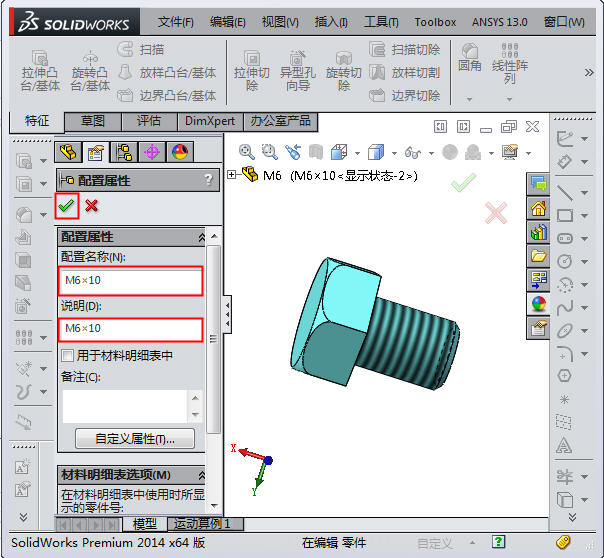Image resolution: width=604 pixels, height=558 pixels.
Task: Collapse the 配置属性 section header
Action: 202,237
